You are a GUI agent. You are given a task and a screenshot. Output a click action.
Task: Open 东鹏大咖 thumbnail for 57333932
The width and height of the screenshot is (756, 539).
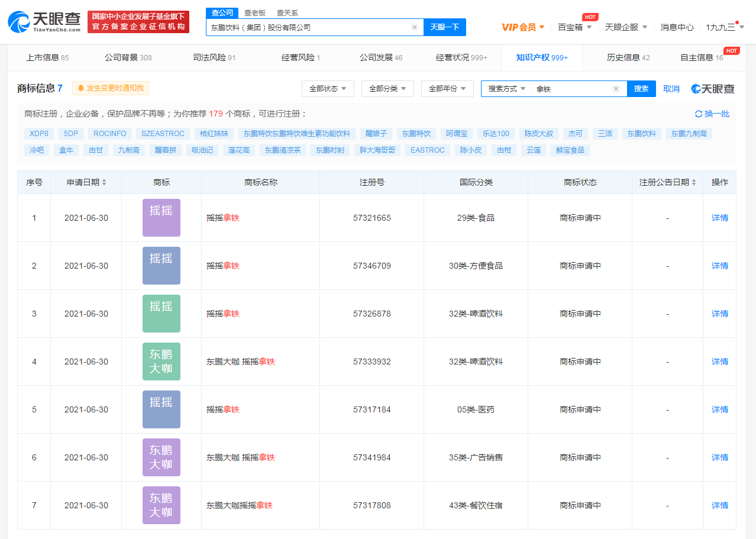pyautogui.click(x=161, y=362)
